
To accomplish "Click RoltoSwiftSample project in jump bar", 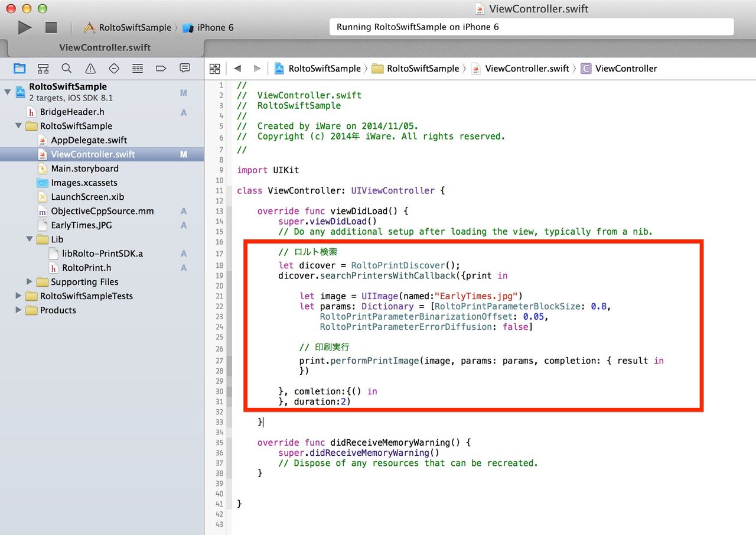I will 317,69.
